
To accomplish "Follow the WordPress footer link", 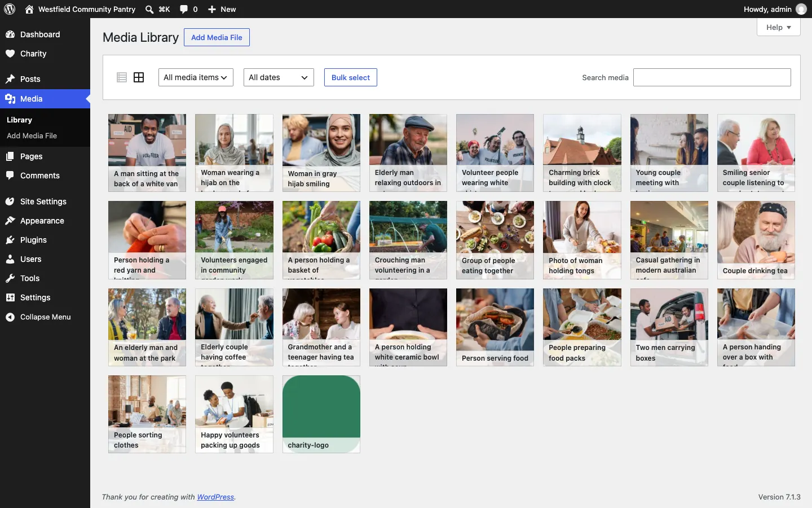I will tap(215, 497).
